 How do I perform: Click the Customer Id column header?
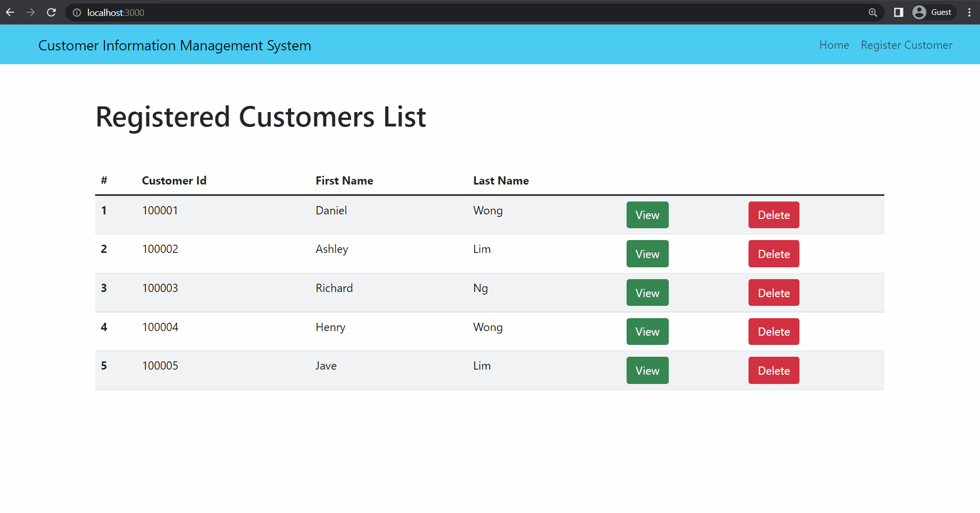[x=174, y=180]
